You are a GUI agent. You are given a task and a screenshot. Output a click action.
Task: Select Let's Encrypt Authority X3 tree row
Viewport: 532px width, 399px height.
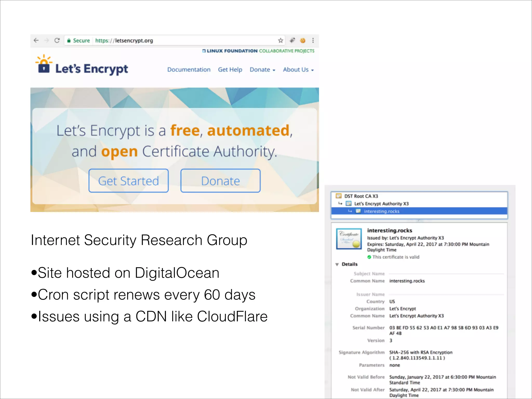[419, 204]
